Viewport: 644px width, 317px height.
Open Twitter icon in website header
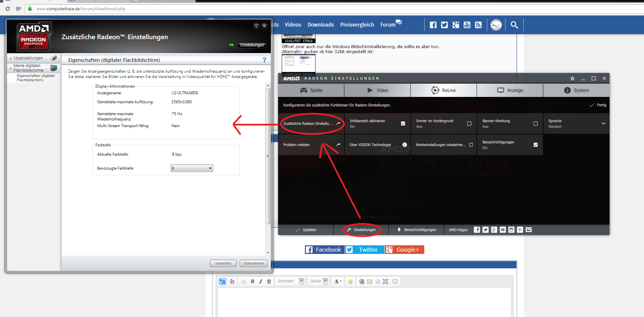(x=444, y=25)
